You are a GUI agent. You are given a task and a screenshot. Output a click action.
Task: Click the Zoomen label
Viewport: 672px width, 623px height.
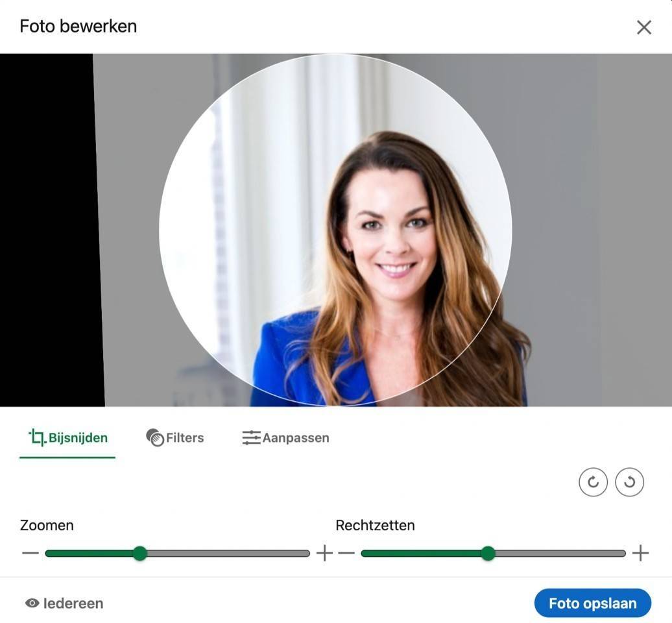point(47,525)
